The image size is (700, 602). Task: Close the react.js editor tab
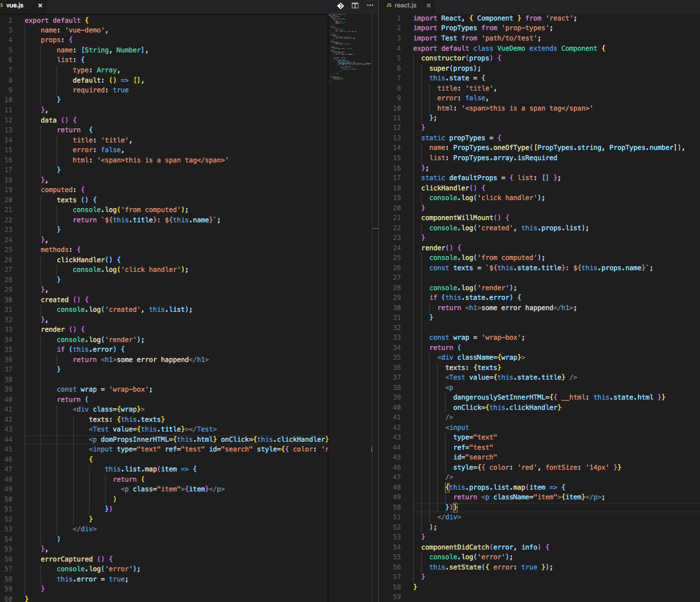[428, 5]
